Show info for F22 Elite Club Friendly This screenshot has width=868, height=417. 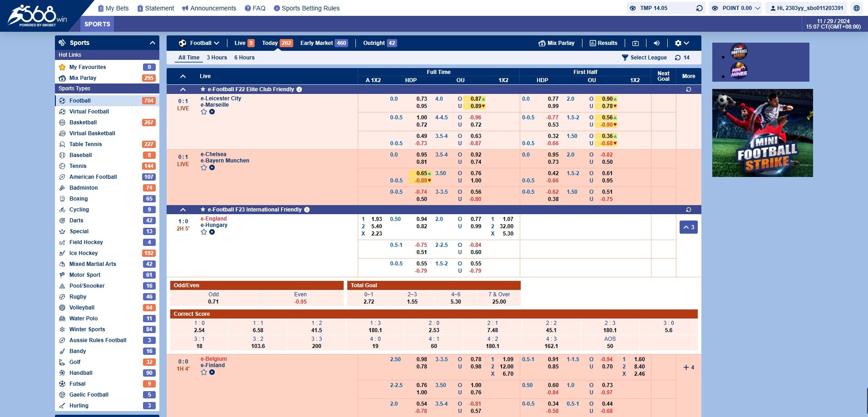[x=299, y=89]
